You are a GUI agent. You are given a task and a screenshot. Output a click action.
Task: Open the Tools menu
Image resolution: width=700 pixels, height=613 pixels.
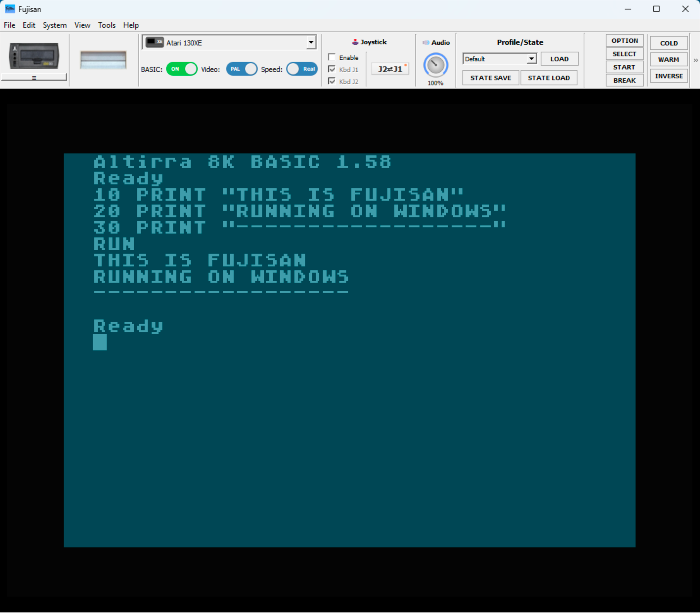[x=107, y=25]
